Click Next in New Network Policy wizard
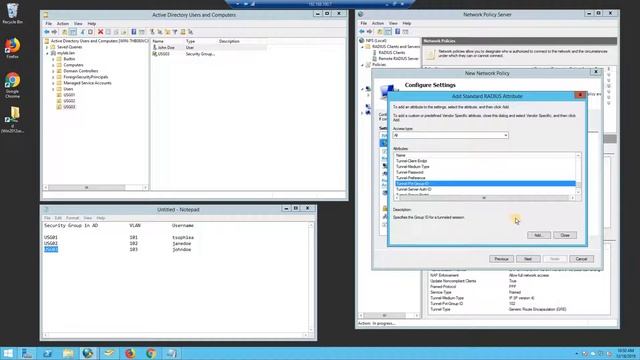 528,259
